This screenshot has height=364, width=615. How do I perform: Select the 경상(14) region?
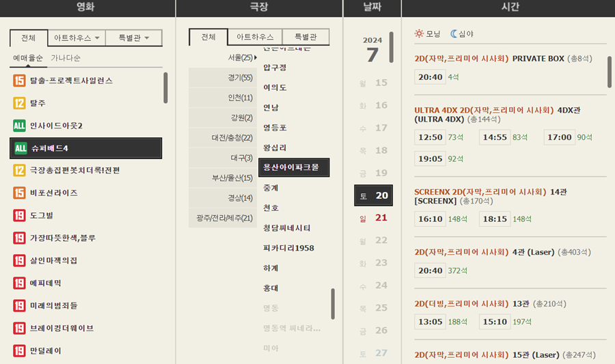[x=223, y=198]
